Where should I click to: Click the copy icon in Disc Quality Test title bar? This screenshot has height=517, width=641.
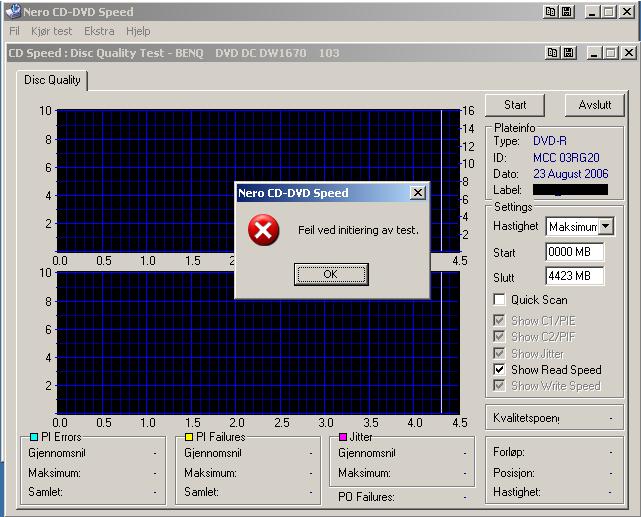552,53
